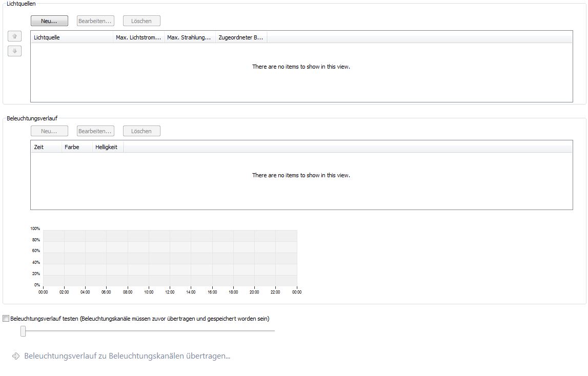Click the move up arrow icon
588x376 pixels.
[x=14, y=36]
